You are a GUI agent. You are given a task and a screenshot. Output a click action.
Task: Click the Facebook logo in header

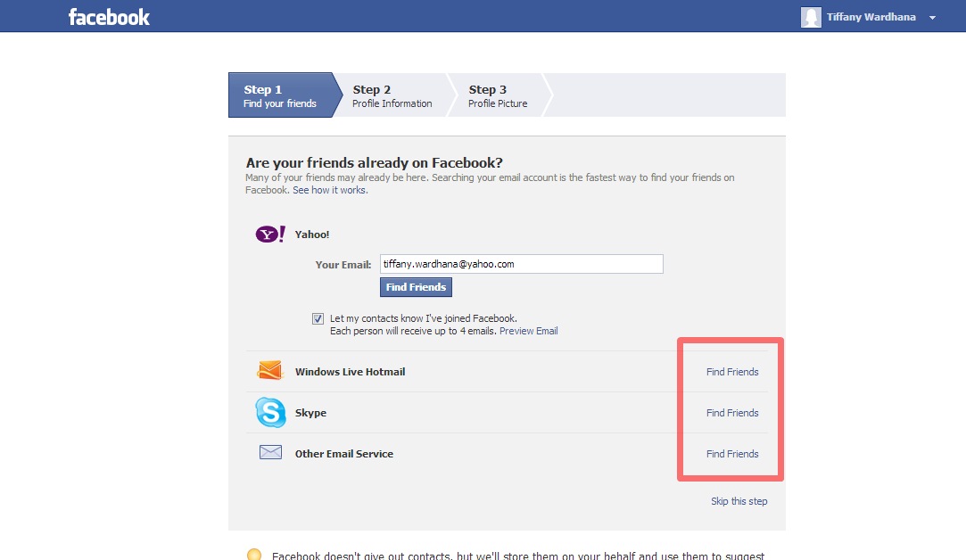[x=109, y=17]
